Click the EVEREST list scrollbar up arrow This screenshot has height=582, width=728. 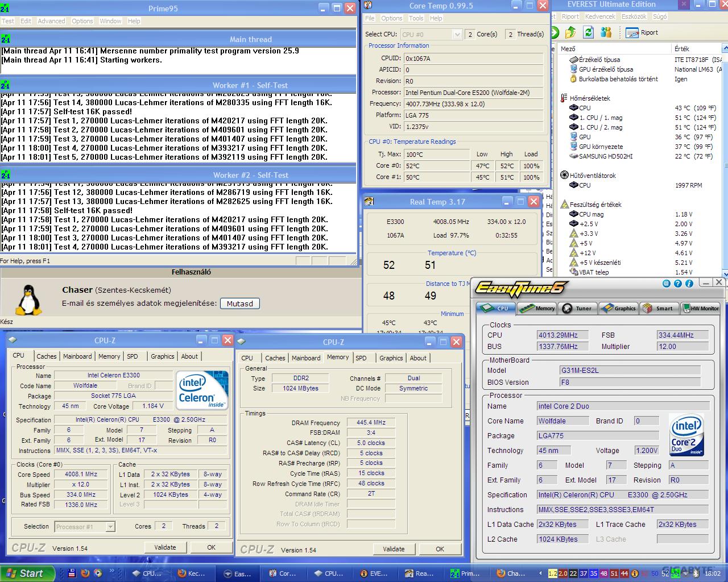point(725,49)
